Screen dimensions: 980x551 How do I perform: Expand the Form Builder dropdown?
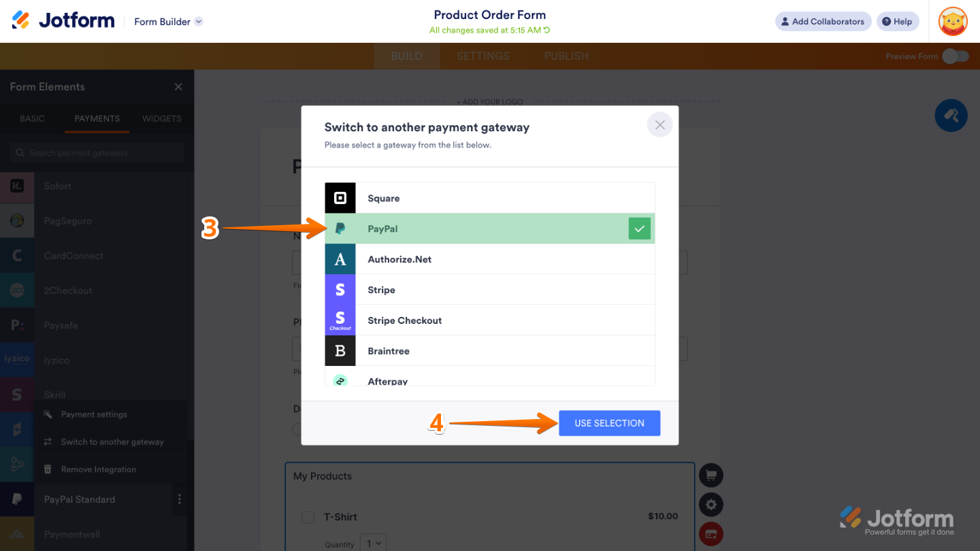[x=198, y=22]
